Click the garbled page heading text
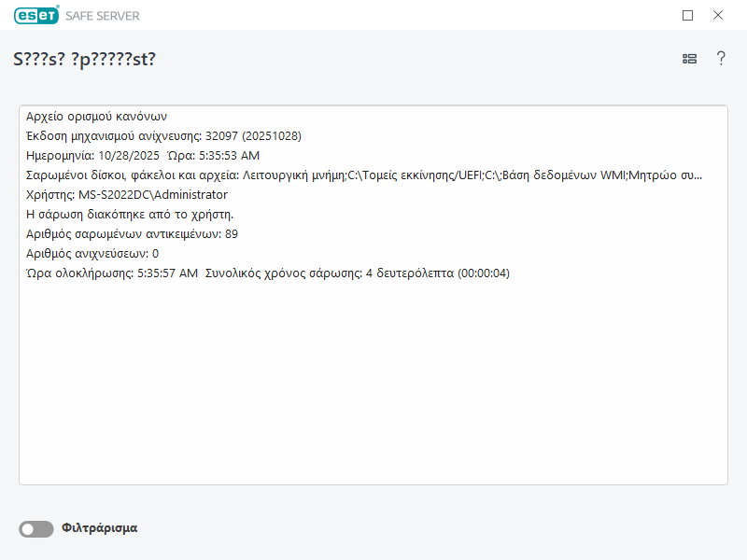Viewport: 747px width, 560px height. pyautogui.click(x=84, y=59)
